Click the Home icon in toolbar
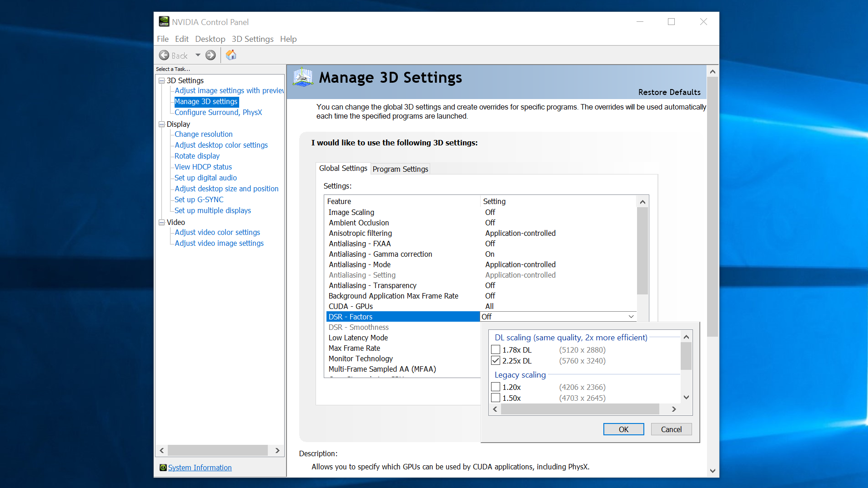This screenshot has width=868, height=488. (231, 55)
